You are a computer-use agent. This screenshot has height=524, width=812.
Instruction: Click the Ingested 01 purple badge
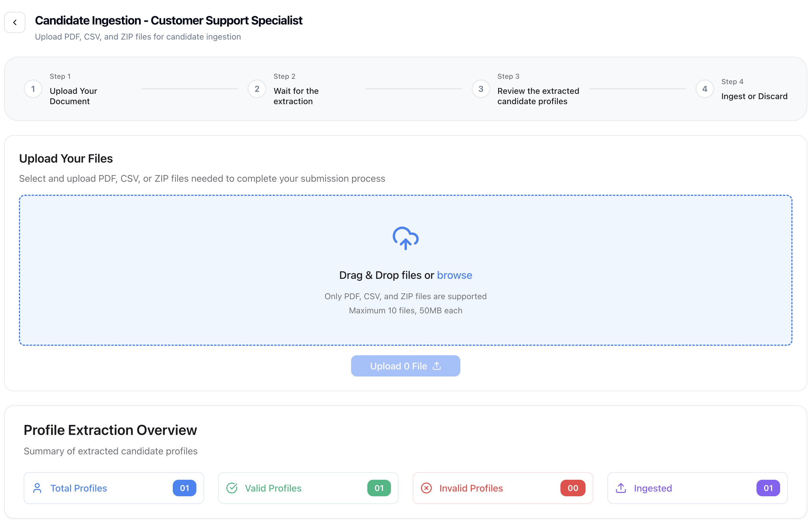click(768, 488)
